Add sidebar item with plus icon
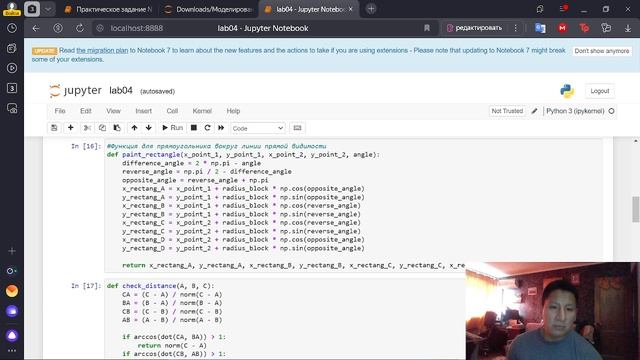640x360 pixels. click(12, 251)
